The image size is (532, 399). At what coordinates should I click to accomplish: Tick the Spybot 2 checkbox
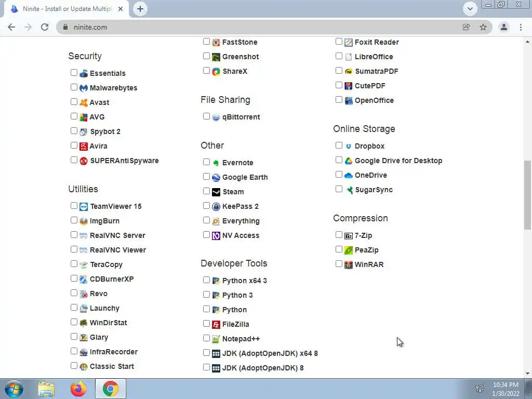[74, 130]
